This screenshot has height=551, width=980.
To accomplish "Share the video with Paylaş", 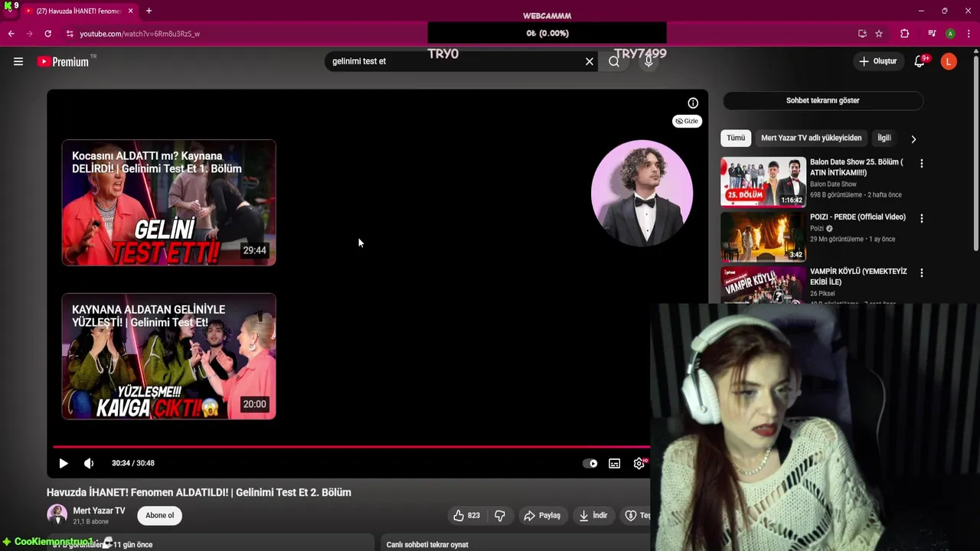I will (541, 515).
